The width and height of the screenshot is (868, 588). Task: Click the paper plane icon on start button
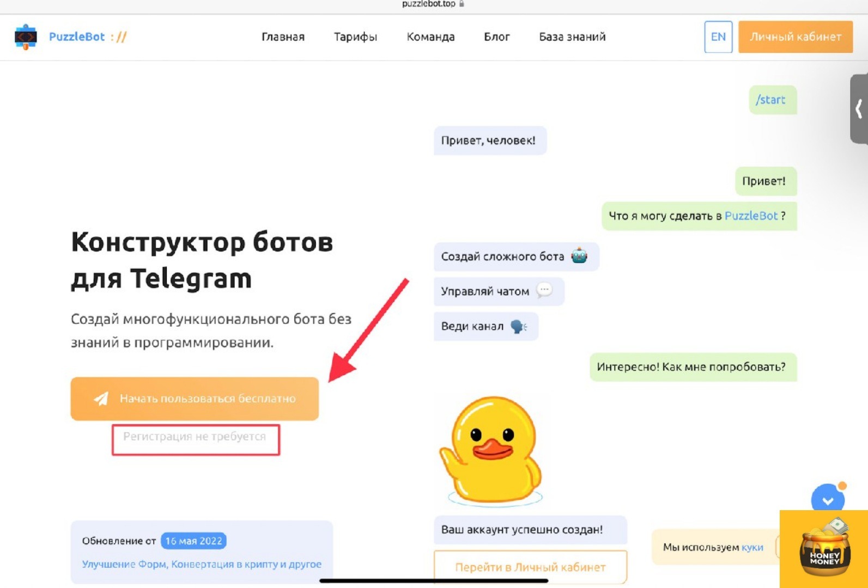pos(101,399)
